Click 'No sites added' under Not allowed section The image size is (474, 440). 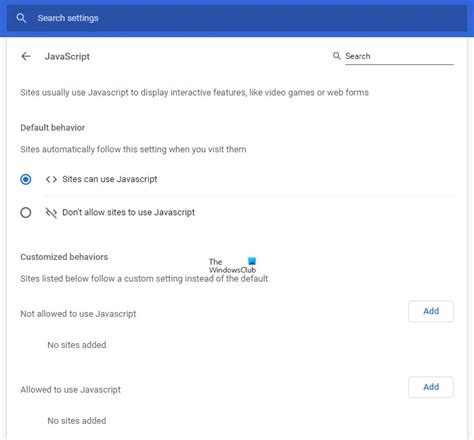pos(77,345)
